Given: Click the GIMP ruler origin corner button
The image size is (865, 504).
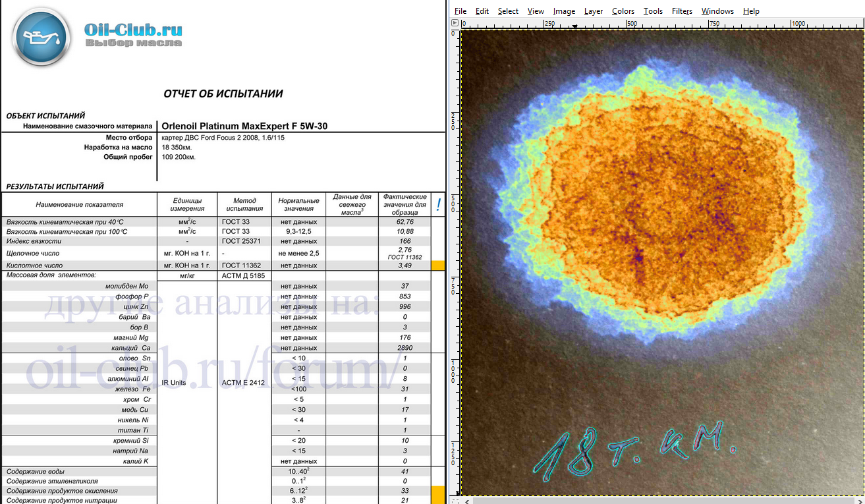Looking at the screenshot, I should click(x=455, y=23).
